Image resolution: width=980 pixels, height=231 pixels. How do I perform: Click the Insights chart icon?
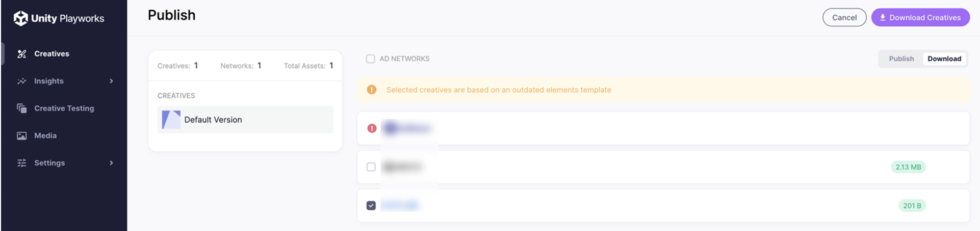tap(21, 81)
